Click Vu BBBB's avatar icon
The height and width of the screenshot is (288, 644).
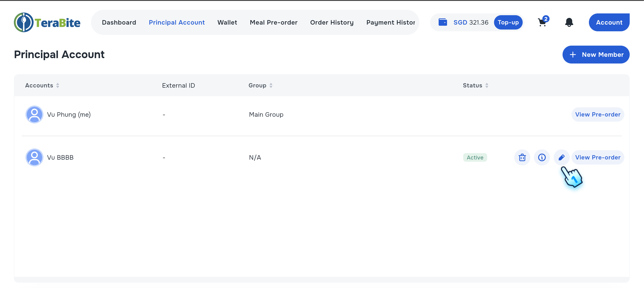[34, 157]
